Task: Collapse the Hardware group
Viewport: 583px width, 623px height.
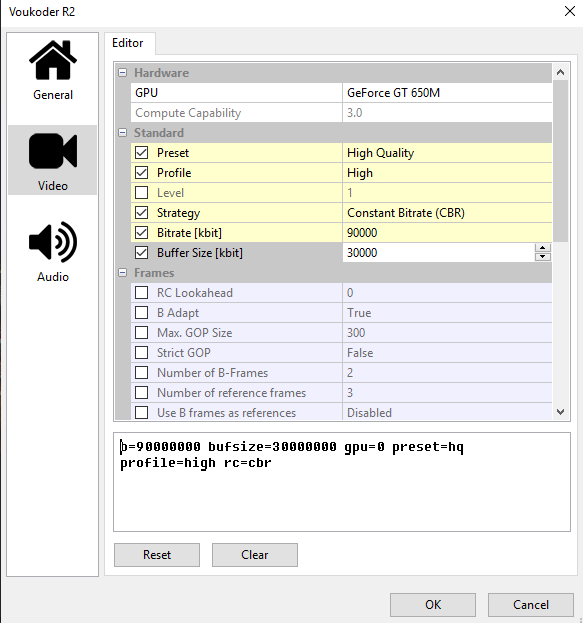Action: coord(123,73)
